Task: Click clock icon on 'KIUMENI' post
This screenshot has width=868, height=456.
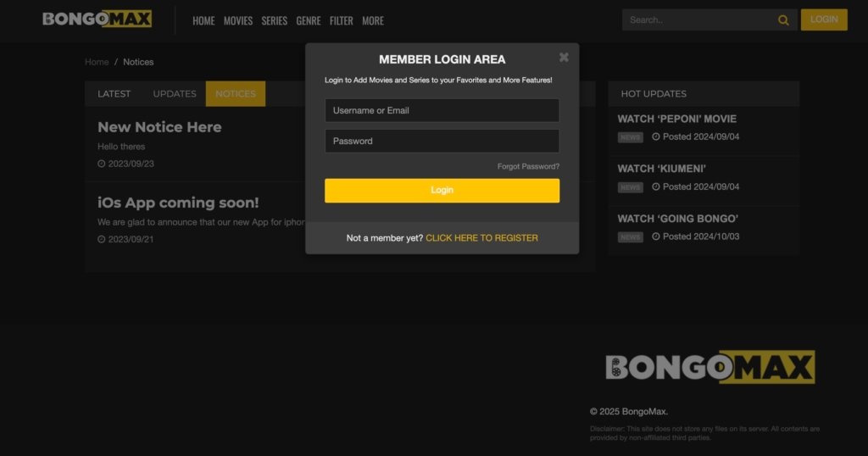Action: point(656,187)
